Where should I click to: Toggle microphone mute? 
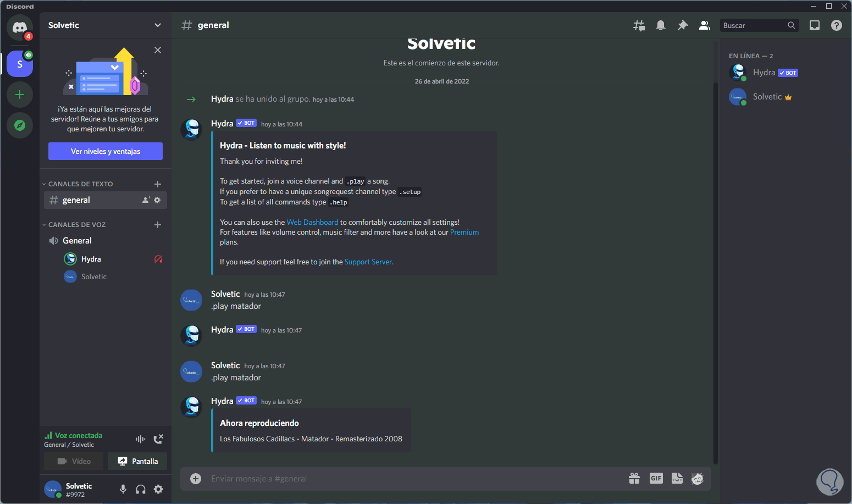click(x=123, y=489)
